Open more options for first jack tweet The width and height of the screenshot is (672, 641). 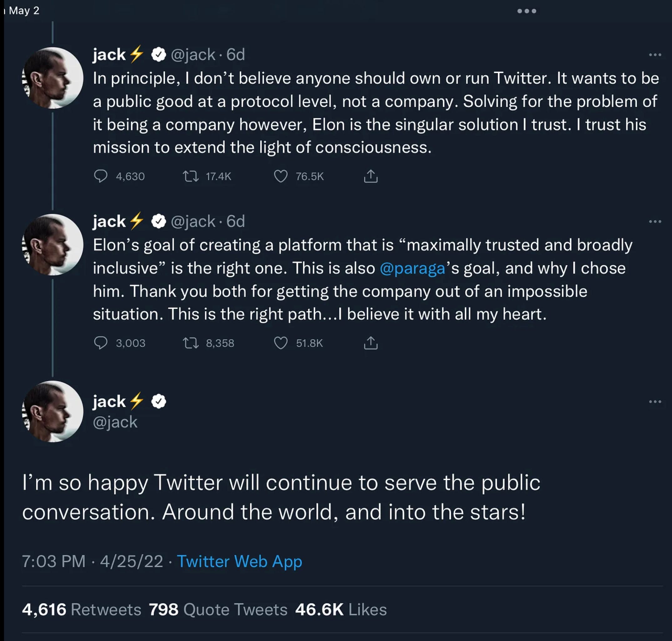655,55
